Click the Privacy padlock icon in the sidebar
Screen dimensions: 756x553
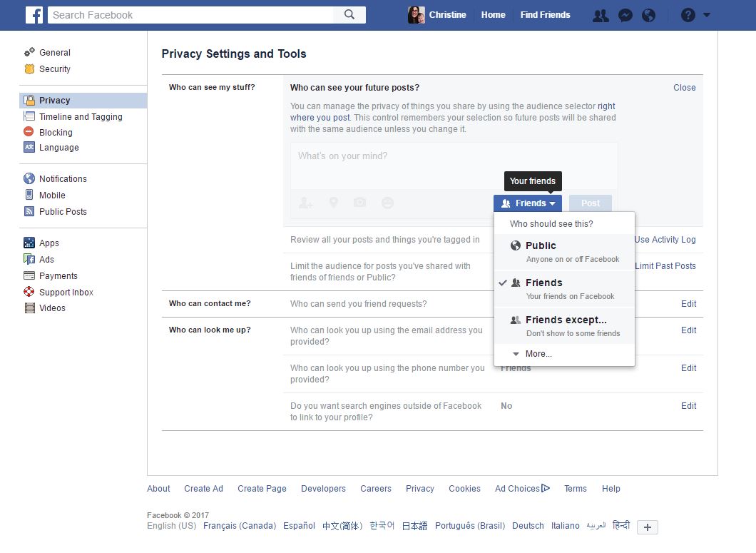point(29,100)
